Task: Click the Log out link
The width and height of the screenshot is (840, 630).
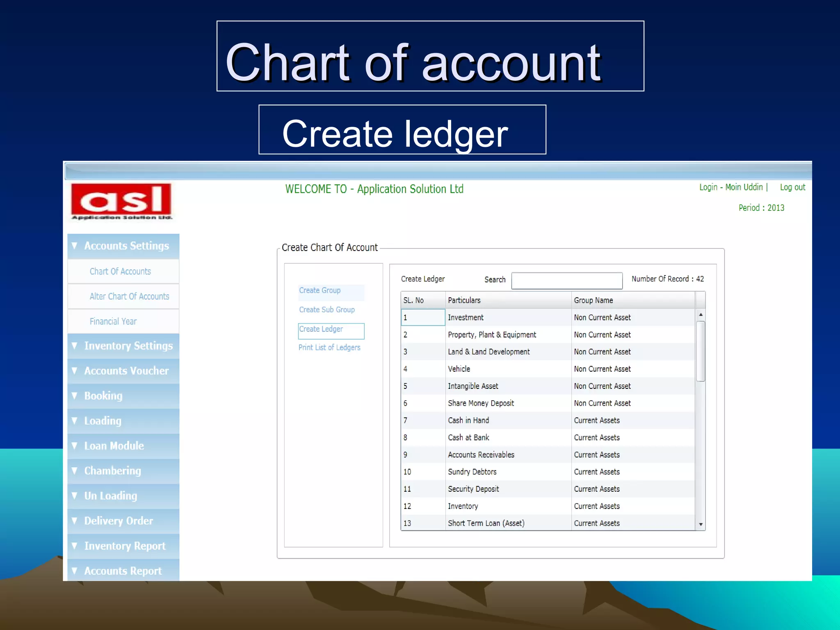Action: point(792,187)
